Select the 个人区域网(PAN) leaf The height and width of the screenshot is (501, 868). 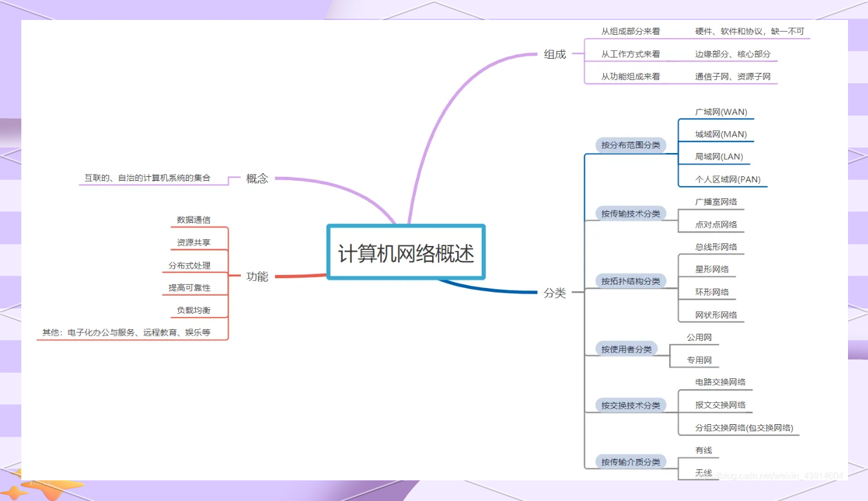coord(727,179)
